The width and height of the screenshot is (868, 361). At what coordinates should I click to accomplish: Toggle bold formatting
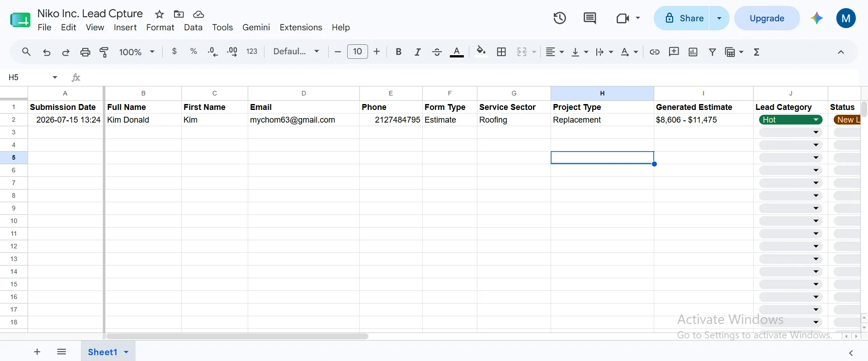click(398, 52)
